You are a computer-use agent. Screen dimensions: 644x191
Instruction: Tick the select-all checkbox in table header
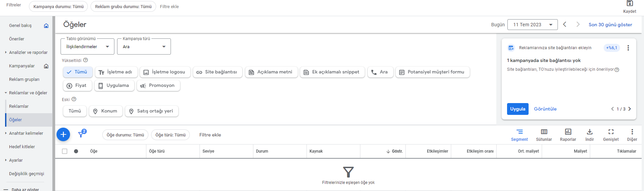[65, 151]
